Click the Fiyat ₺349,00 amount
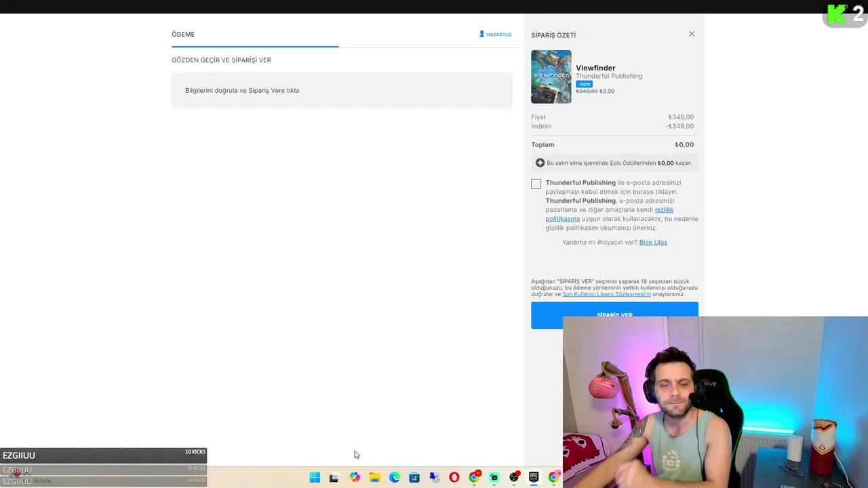The height and width of the screenshot is (488, 868). 681,117
